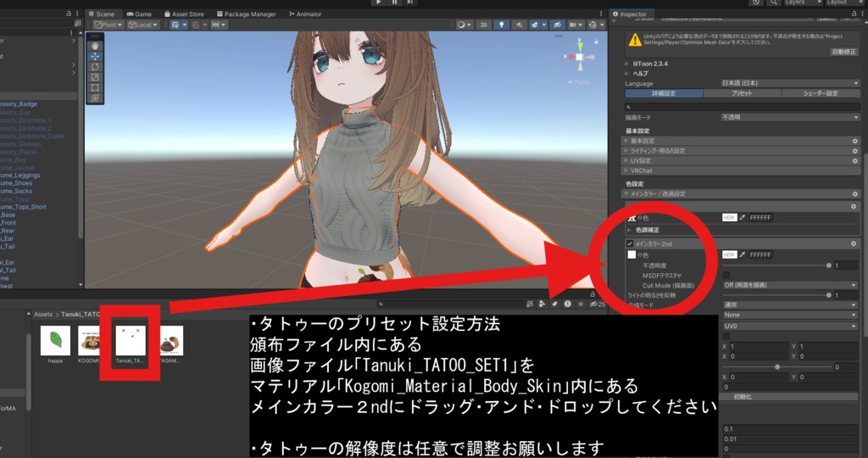Open the Package Manager tab
Viewport: 868px width, 458px height.
coord(247,14)
